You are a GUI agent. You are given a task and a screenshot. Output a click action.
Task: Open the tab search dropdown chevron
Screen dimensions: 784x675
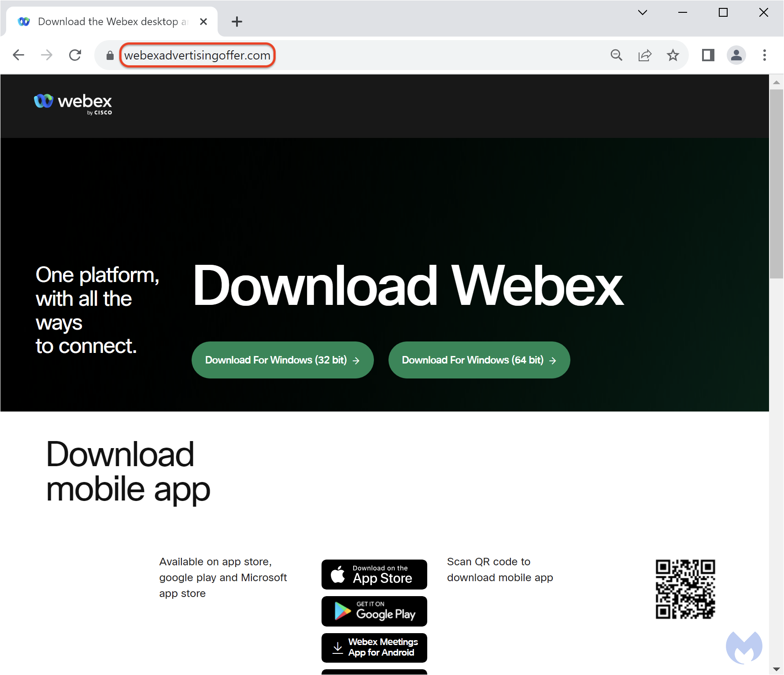tap(643, 12)
